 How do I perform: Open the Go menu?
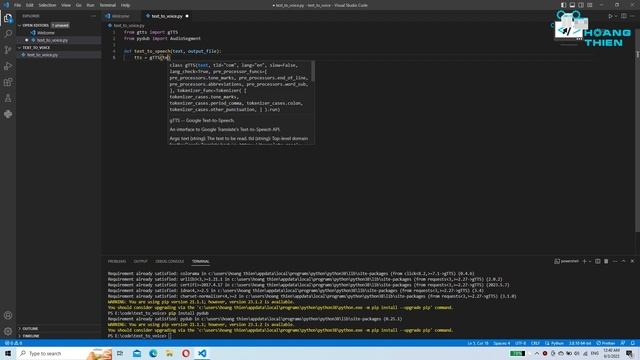click(x=79, y=5)
